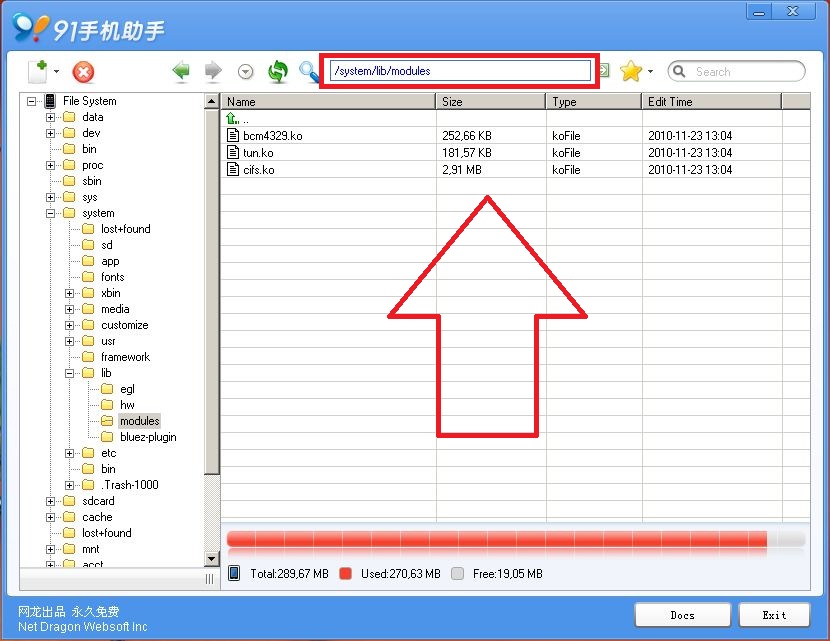Viewport: 830px width, 641px height.
Task: Click the parent directory up arrow icon
Action: pyautogui.click(x=232, y=119)
